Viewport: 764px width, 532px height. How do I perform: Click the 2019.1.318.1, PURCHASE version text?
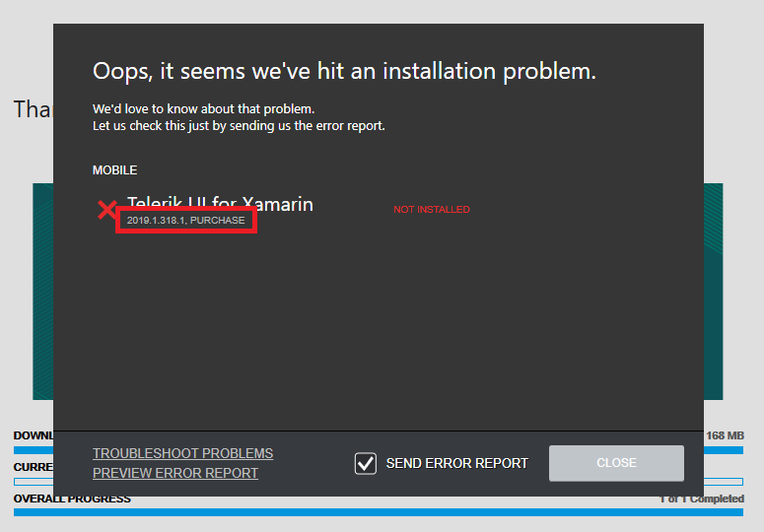185,220
